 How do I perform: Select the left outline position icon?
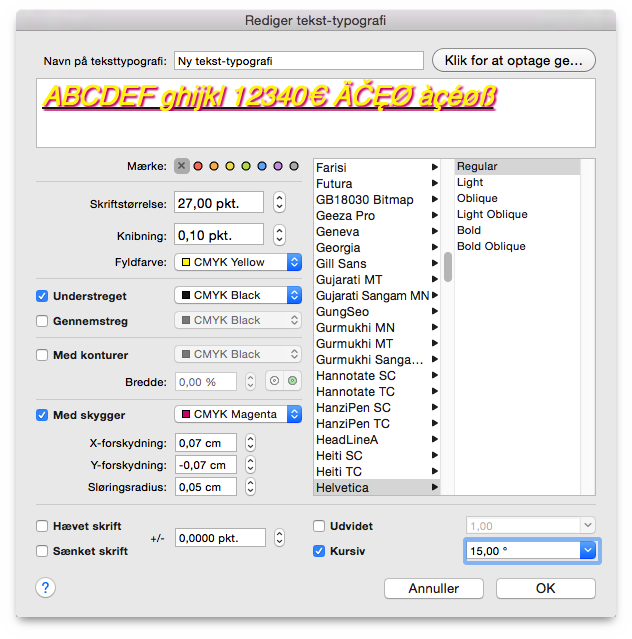click(x=275, y=381)
